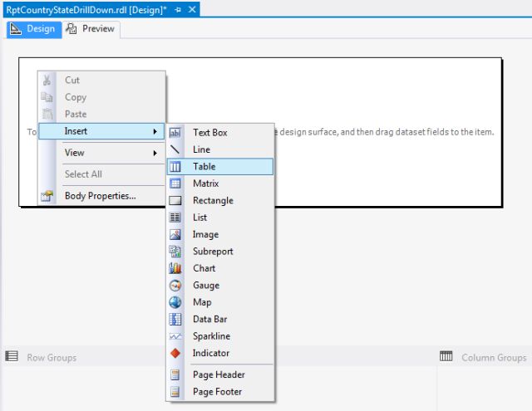Image resolution: width=532 pixels, height=411 pixels.
Task: Insert a Data Bar item
Action: [220, 319]
